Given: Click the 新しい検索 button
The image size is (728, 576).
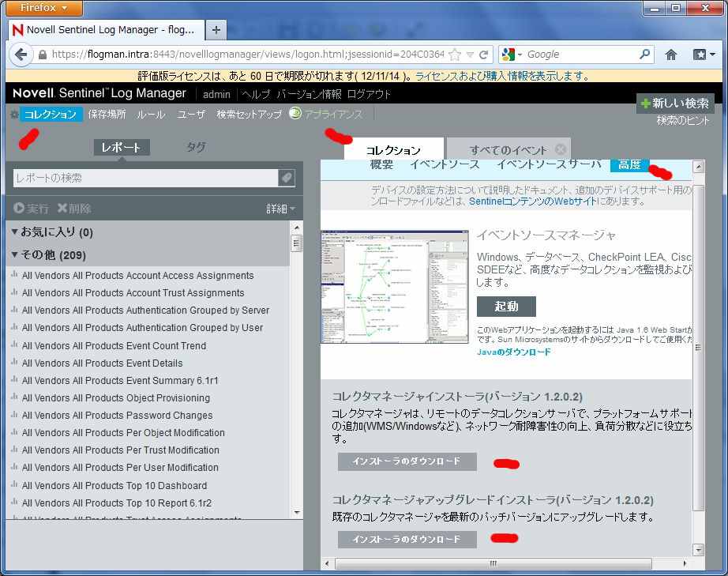Looking at the screenshot, I should (675, 104).
